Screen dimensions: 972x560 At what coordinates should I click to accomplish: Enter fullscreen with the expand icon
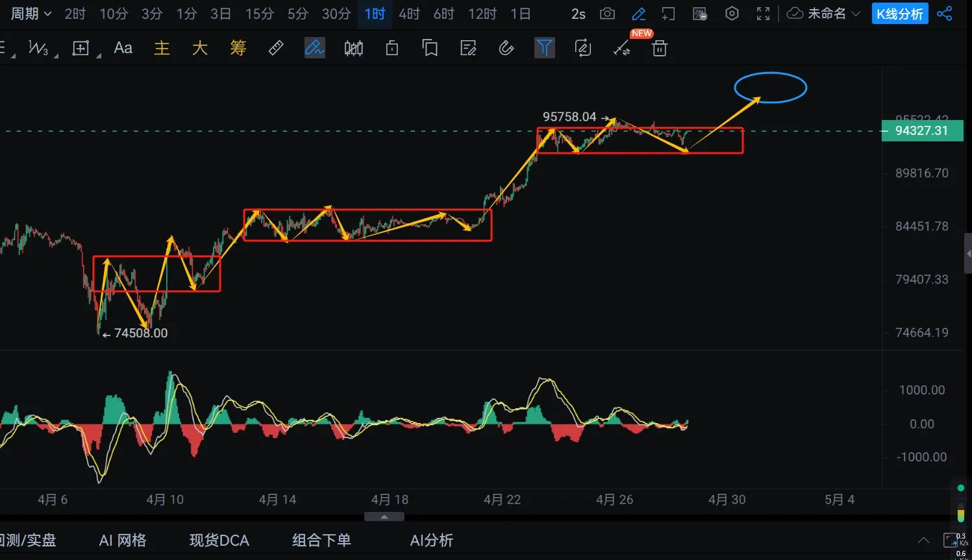click(x=764, y=14)
